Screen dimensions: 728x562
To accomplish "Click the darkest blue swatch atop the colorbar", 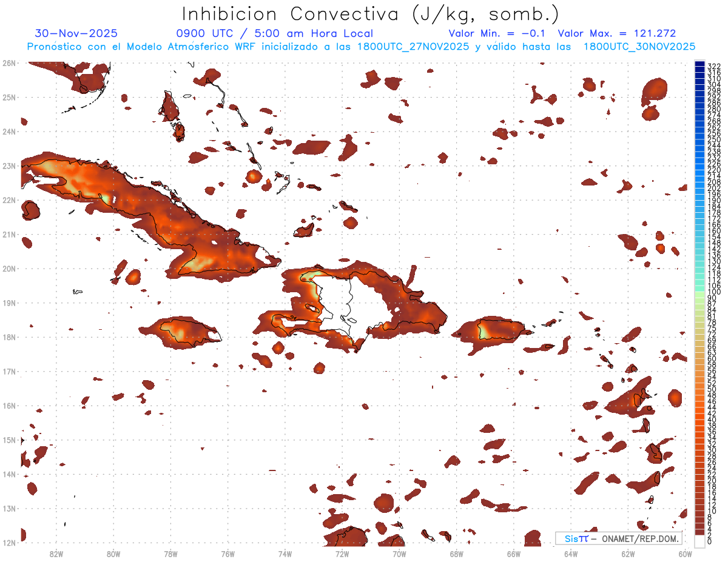I will [699, 64].
